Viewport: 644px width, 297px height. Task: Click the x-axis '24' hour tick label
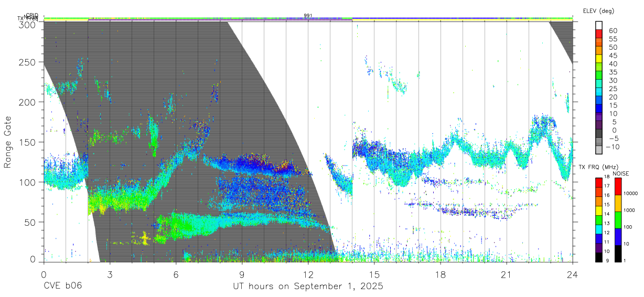tap(572, 274)
